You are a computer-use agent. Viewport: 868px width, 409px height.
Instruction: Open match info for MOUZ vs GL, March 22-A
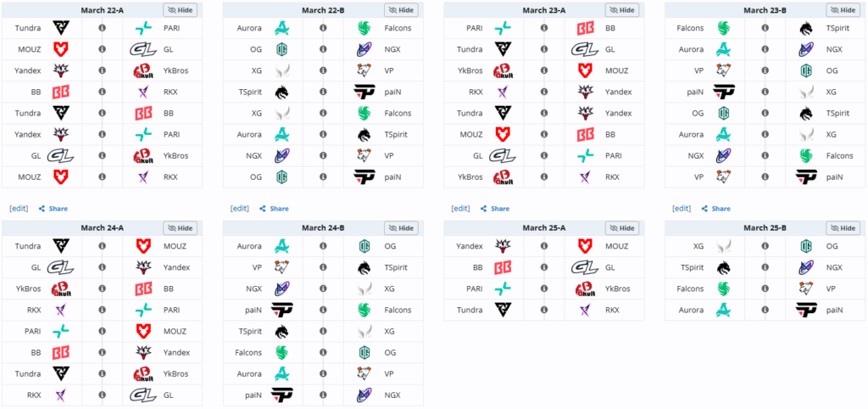[102, 48]
